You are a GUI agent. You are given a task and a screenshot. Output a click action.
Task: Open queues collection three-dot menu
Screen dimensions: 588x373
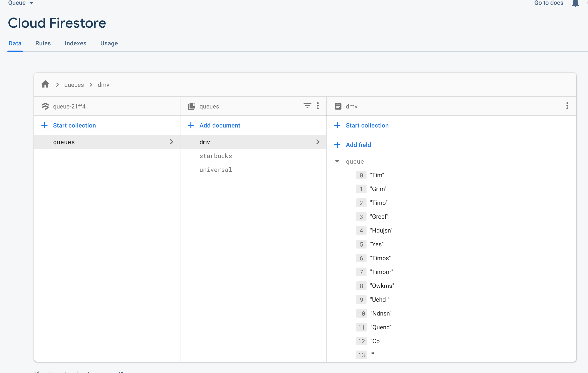[318, 106]
